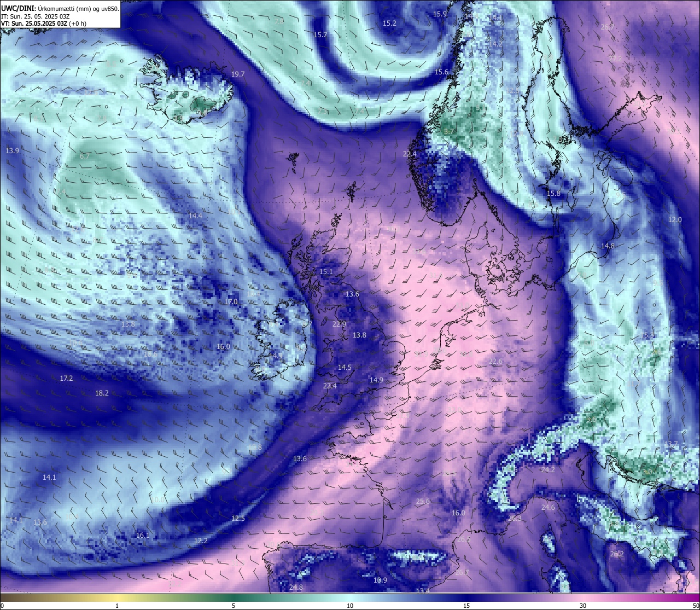The height and width of the screenshot is (610, 700).
Task: Click the 15.1 value over Scotland
Action: (x=326, y=271)
